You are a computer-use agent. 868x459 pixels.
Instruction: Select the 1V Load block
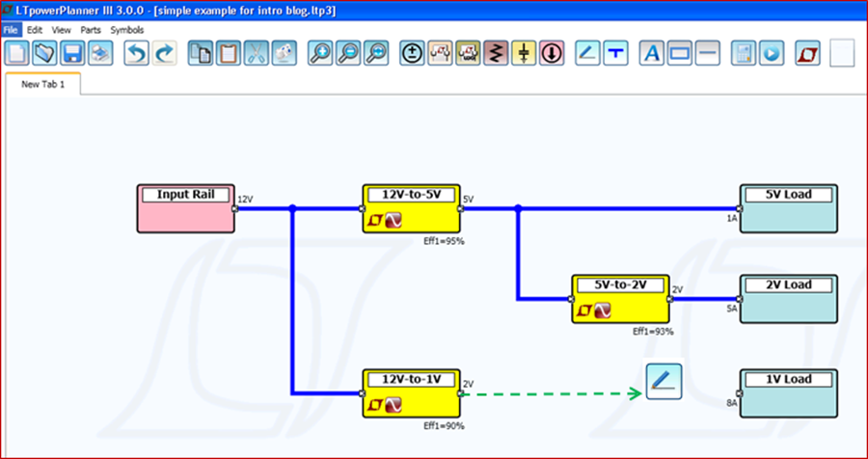point(788,392)
